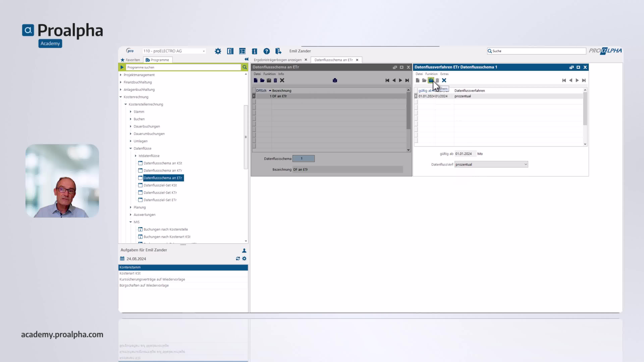Image resolution: width=644 pixels, height=362 pixels.
Task: Click the info icon in top toolbar
Action: [x=254, y=51]
